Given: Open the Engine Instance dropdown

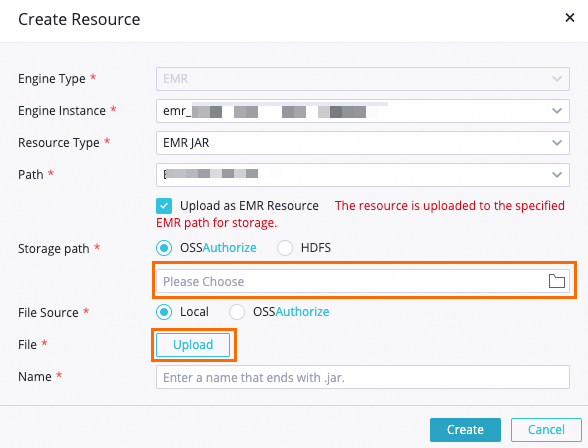Looking at the screenshot, I should click(363, 111).
